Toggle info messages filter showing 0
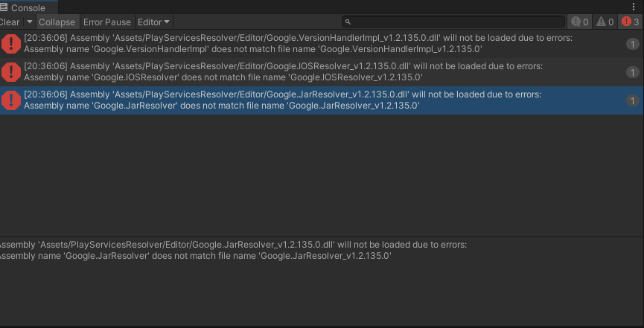Viewport: 644px width, 328px height. coord(579,22)
